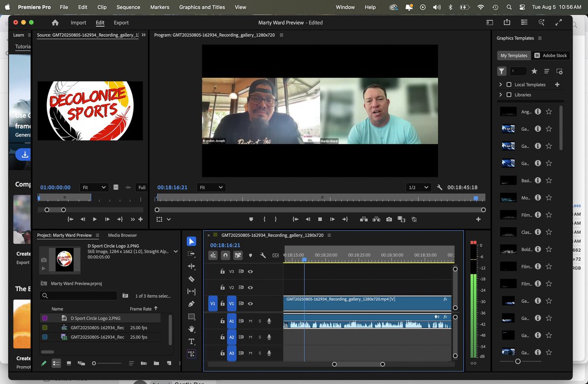Add a marker in the timeline
This screenshot has width=588, height=384.
point(250,255)
